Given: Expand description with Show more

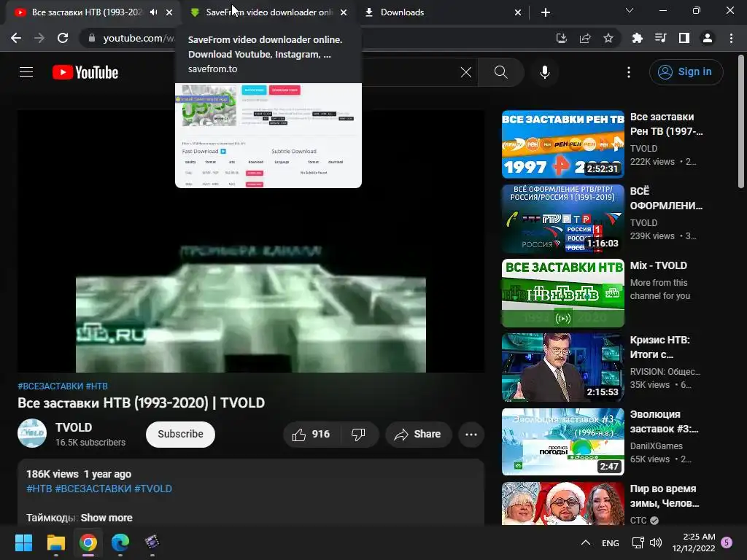Looking at the screenshot, I should coord(107,518).
